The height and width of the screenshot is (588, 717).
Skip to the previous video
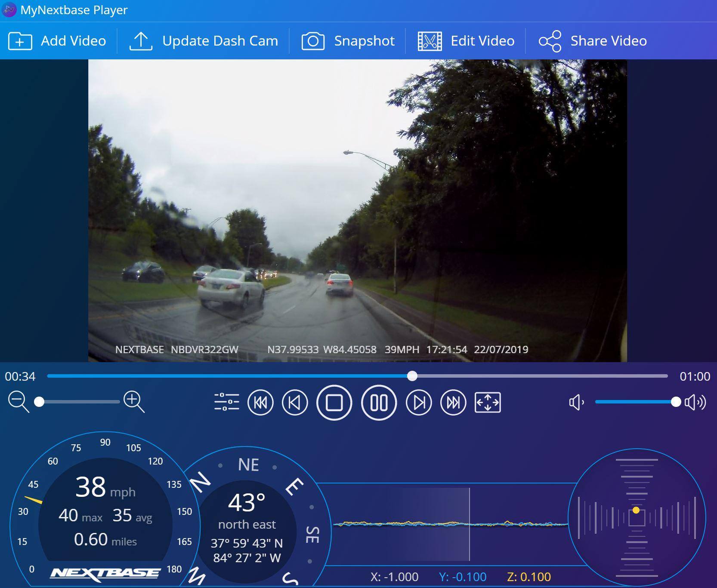260,403
